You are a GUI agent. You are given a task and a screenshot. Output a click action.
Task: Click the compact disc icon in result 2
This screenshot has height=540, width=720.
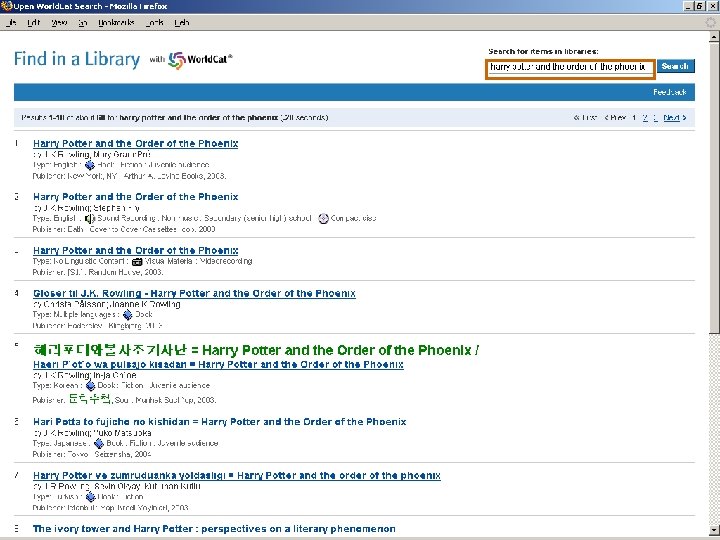click(323, 219)
